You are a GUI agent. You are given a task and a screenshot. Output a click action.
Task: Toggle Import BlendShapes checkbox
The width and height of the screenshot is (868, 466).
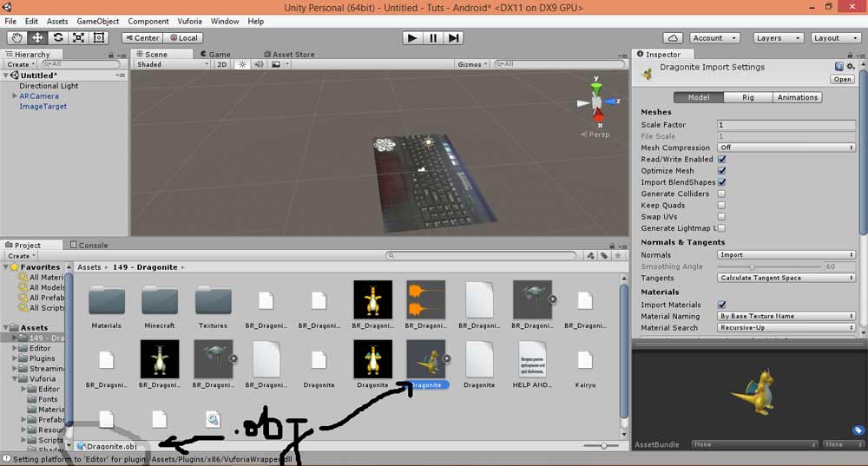point(722,182)
